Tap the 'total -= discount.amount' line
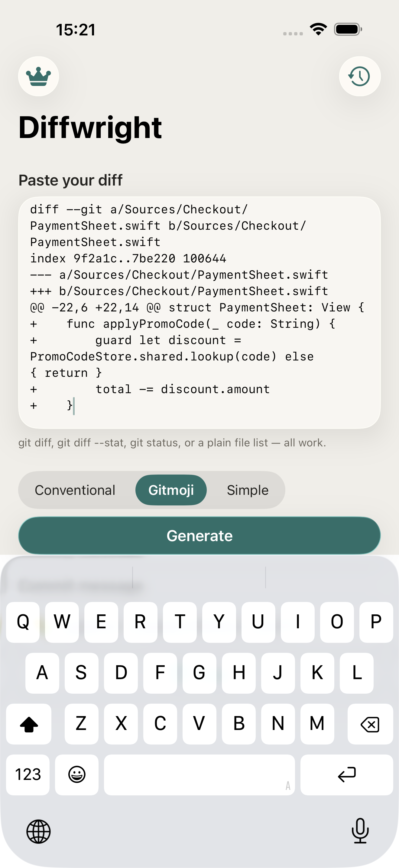The height and width of the screenshot is (868, 399). 183,389
